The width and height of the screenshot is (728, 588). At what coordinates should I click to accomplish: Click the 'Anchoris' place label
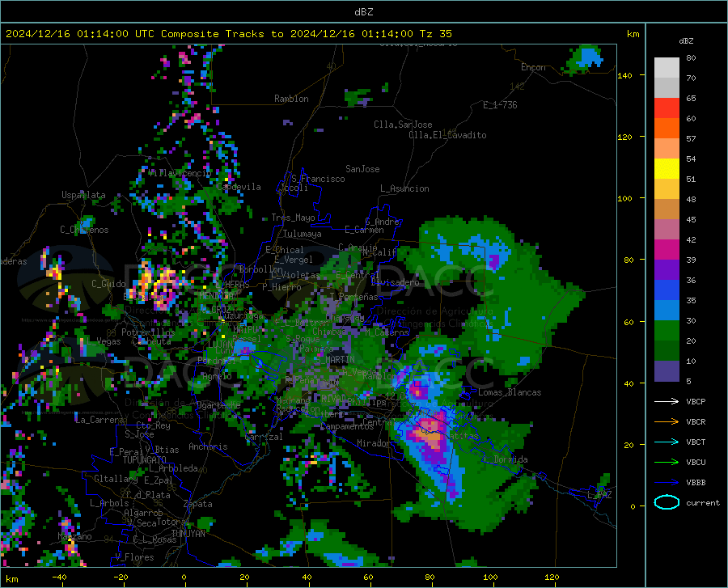click(208, 446)
